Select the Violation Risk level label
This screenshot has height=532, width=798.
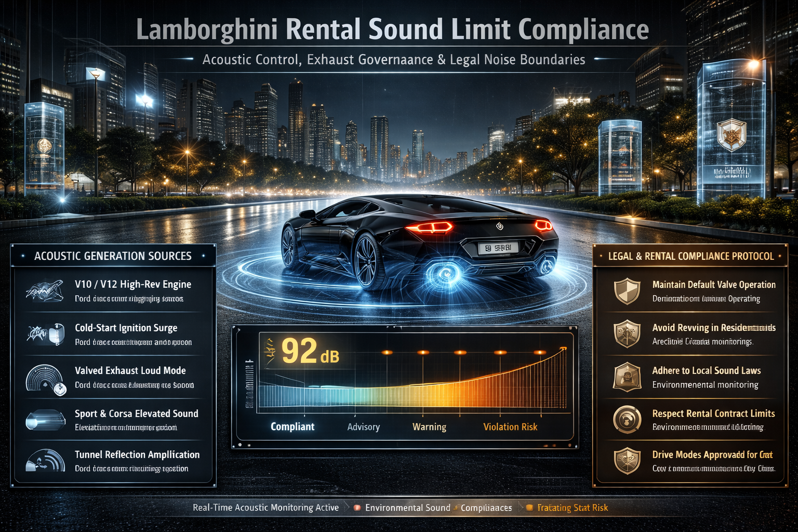pyautogui.click(x=510, y=427)
